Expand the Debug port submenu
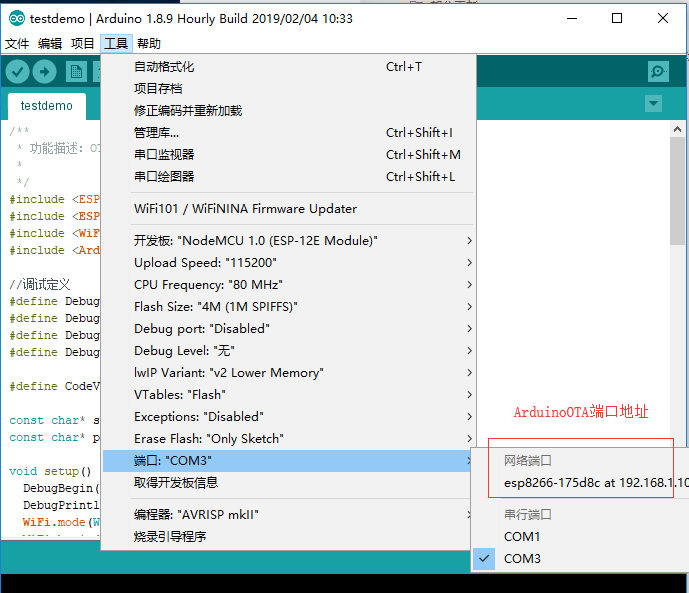The image size is (689, 593). point(288,329)
